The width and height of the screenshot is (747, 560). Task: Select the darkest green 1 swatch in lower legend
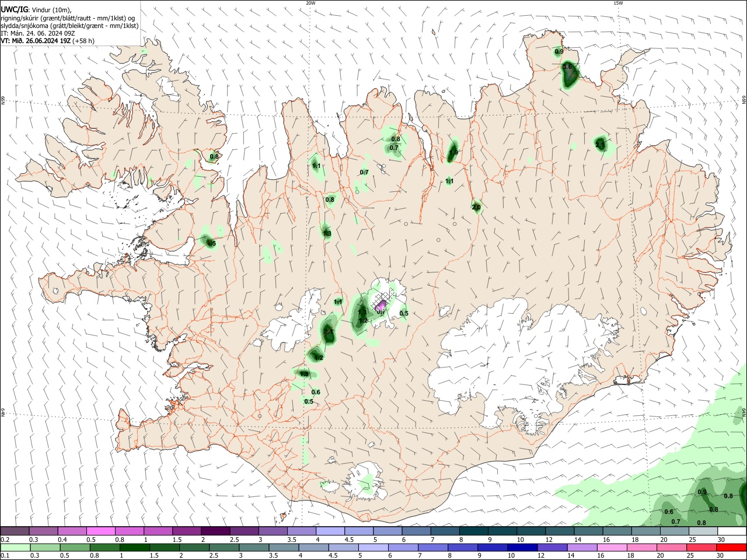[134, 547]
